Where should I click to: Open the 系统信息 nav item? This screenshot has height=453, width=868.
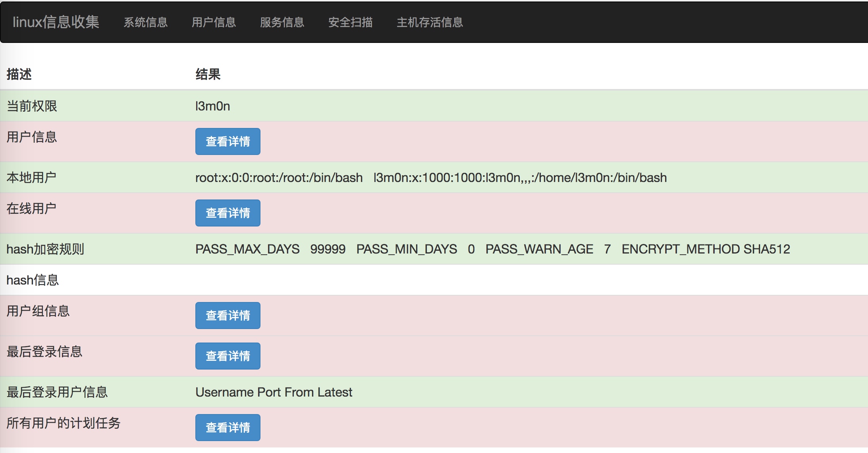click(x=145, y=22)
